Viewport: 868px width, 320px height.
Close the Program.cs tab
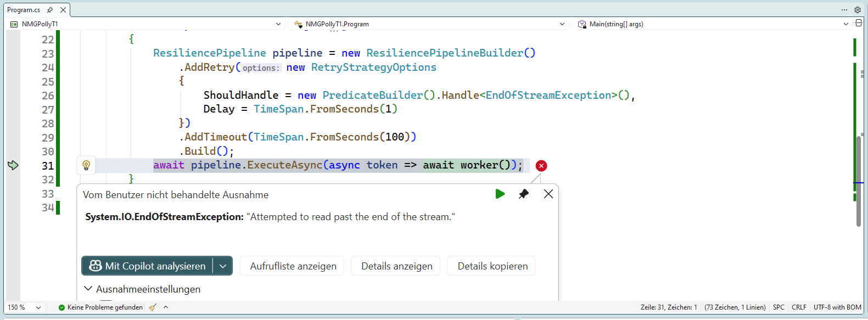(63, 10)
